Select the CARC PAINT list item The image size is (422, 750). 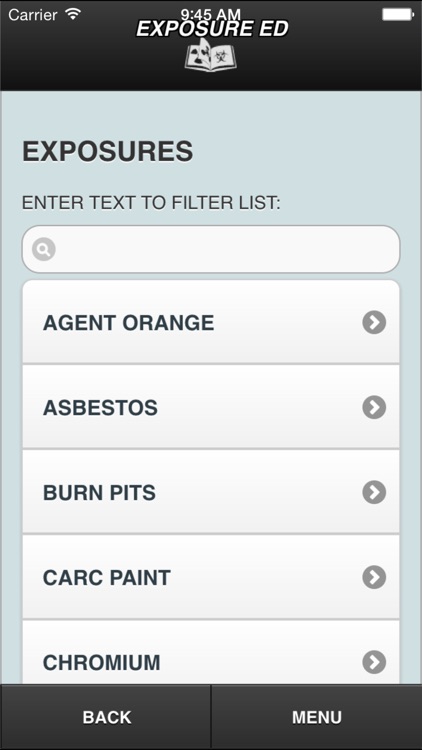(x=211, y=577)
